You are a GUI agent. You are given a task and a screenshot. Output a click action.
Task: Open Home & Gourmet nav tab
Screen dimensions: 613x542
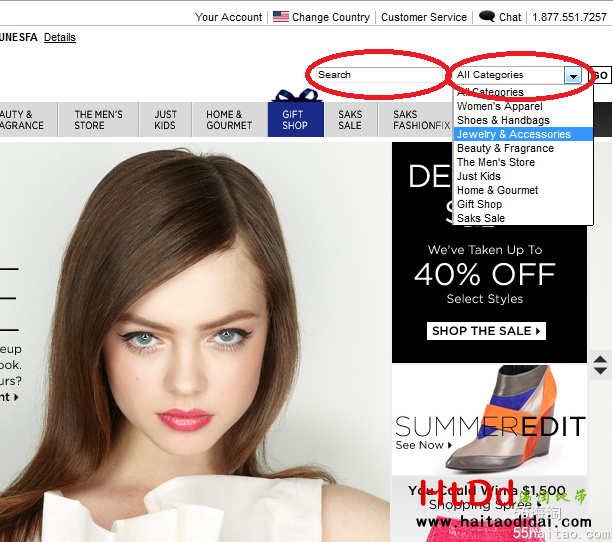[x=229, y=120]
